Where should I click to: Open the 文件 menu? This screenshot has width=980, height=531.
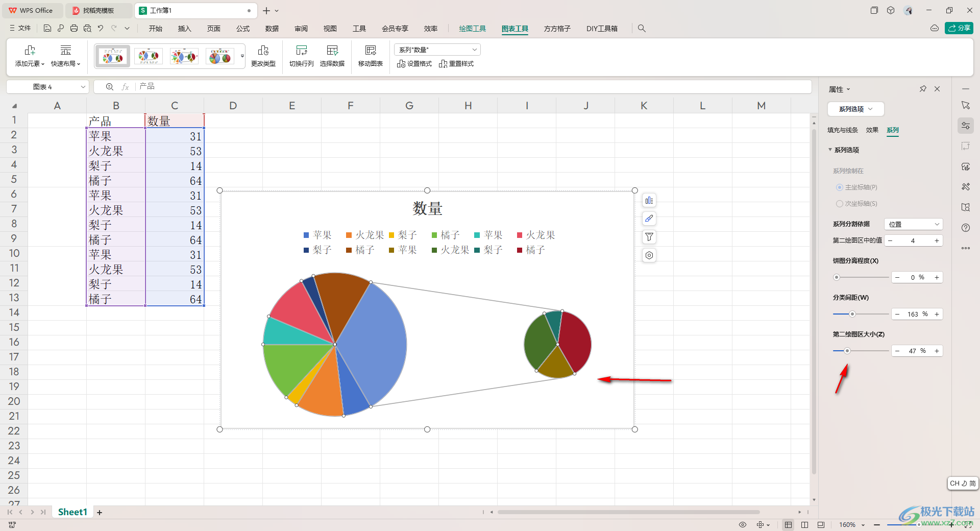click(20, 28)
